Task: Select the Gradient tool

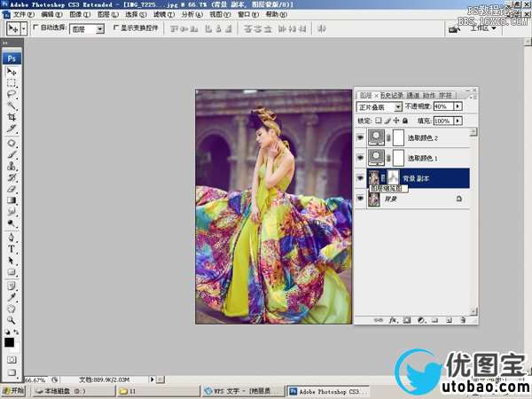Action: pyautogui.click(x=12, y=200)
